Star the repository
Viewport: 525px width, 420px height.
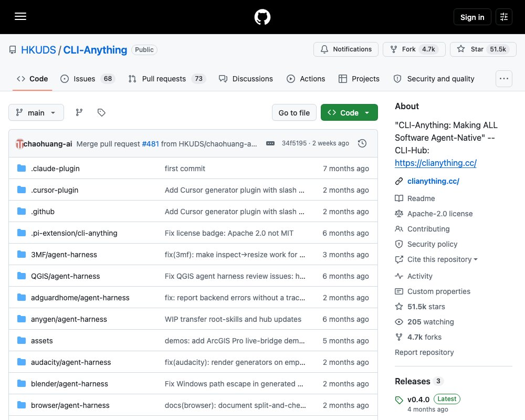(x=483, y=49)
